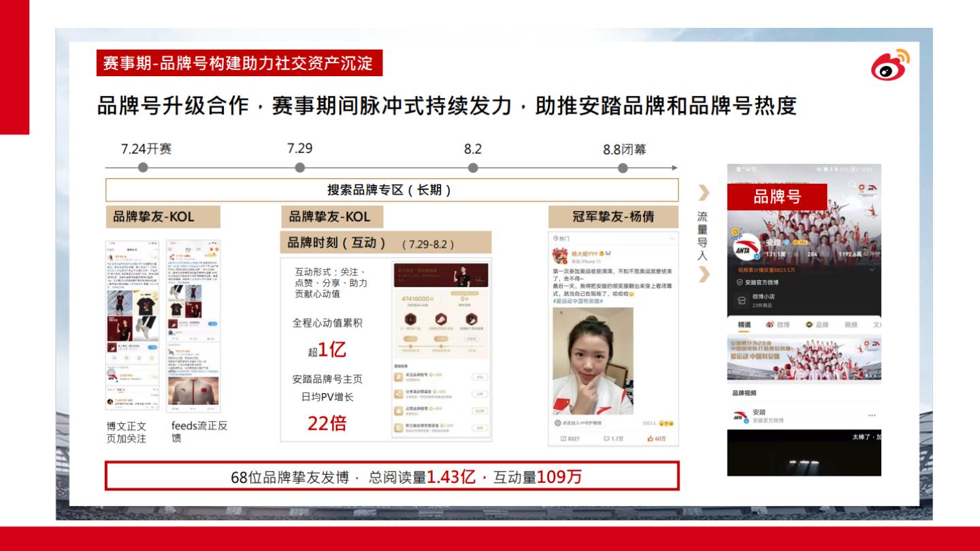Click the 8.2 timeline dot
This screenshot has width=980, height=551.
[x=473, y=168]
